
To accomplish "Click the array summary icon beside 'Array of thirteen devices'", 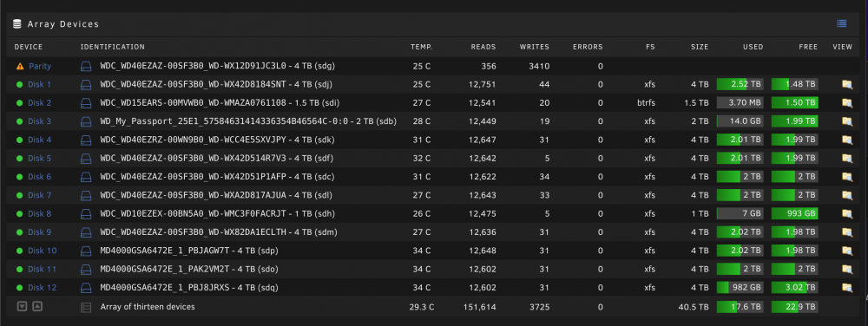I will coord(86,307).
